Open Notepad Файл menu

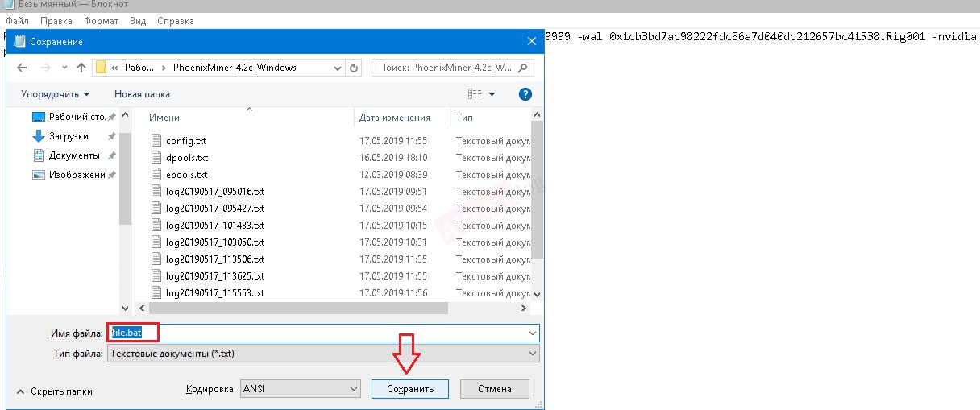coord(17,20)
